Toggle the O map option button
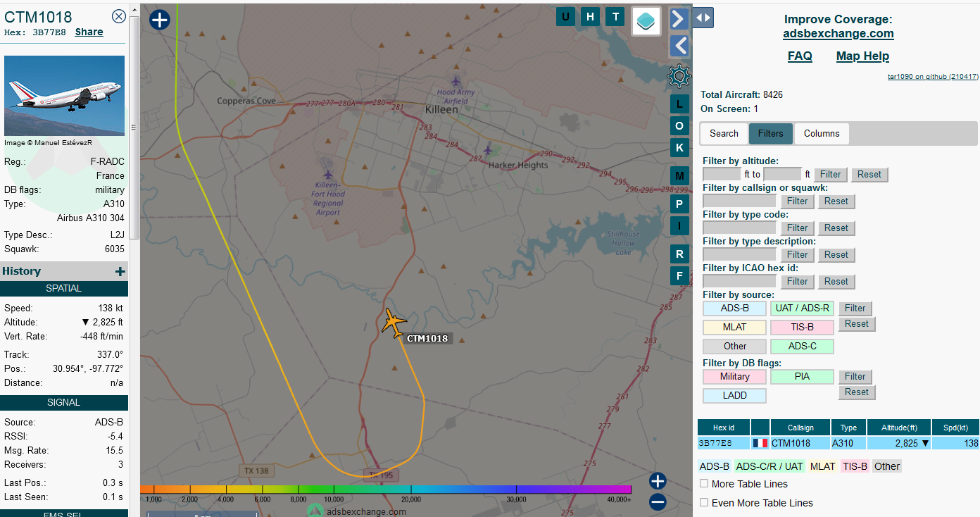Screen dimensions: 980x517 pyautogui.click(x=679, y=126)
